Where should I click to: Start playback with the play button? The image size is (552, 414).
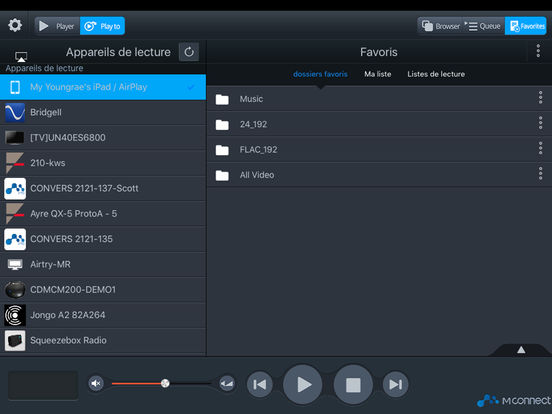pos(303,384)
